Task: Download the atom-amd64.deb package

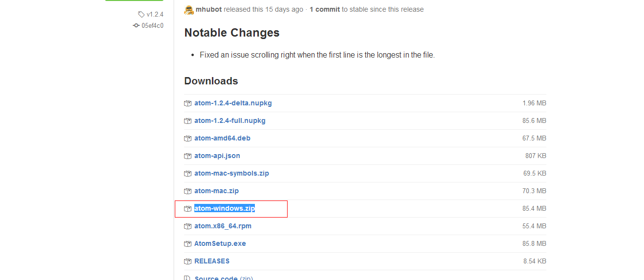Action: (222, 138)
